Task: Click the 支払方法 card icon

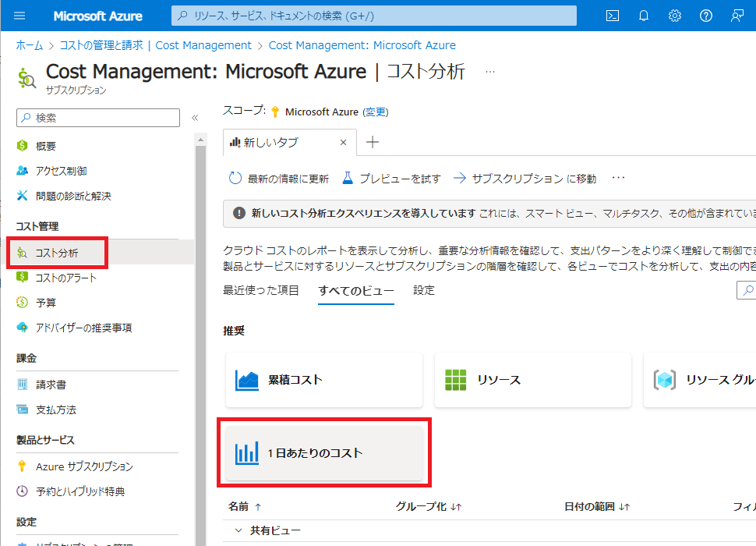Action: click(x=22, y=409)
